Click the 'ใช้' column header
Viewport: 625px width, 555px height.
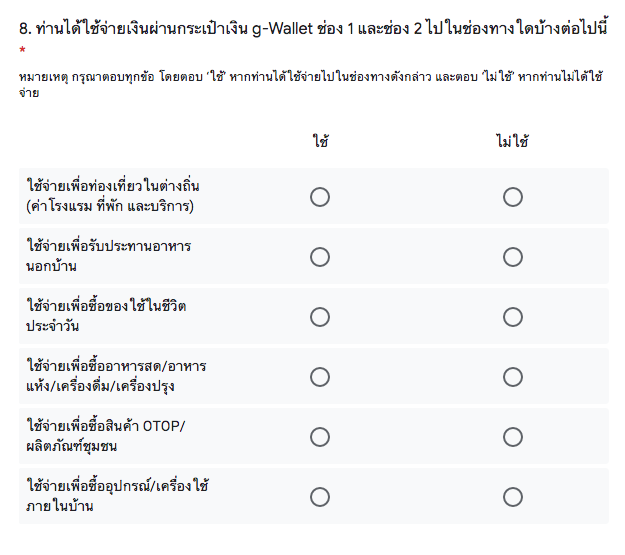click(x=320, y=142)
